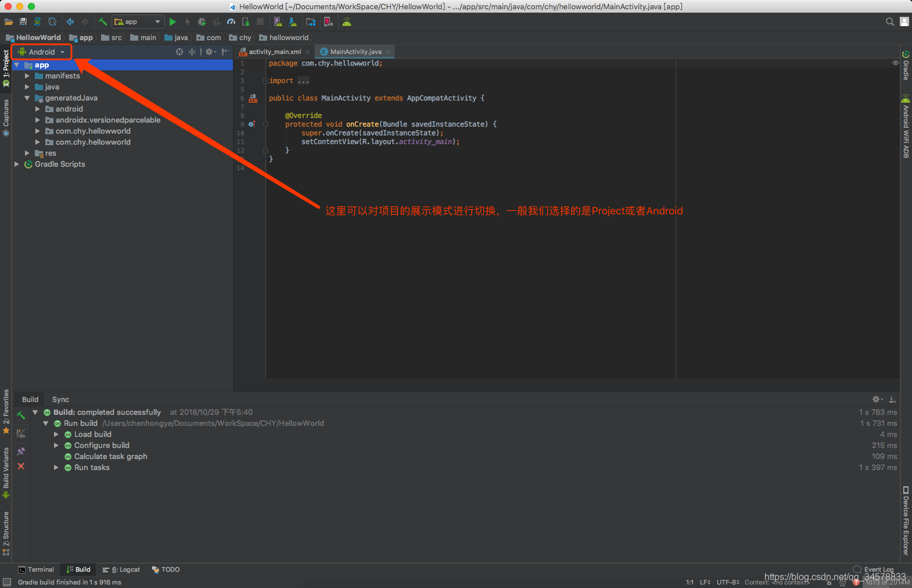Click the Debug app bug icon
Image resolution: width=912 pixels, height=588 pixels.
pyautogui.click(x=202, y=22)
